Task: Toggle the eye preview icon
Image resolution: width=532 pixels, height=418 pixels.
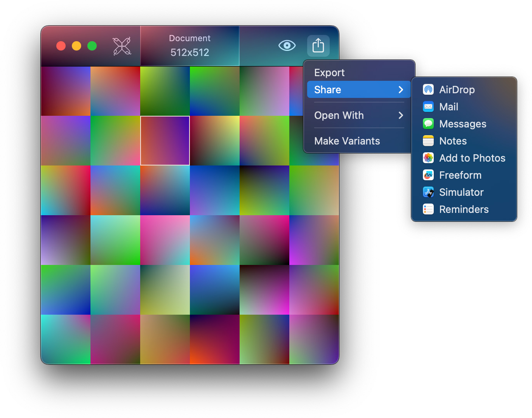Action: (x=287, y=46)
